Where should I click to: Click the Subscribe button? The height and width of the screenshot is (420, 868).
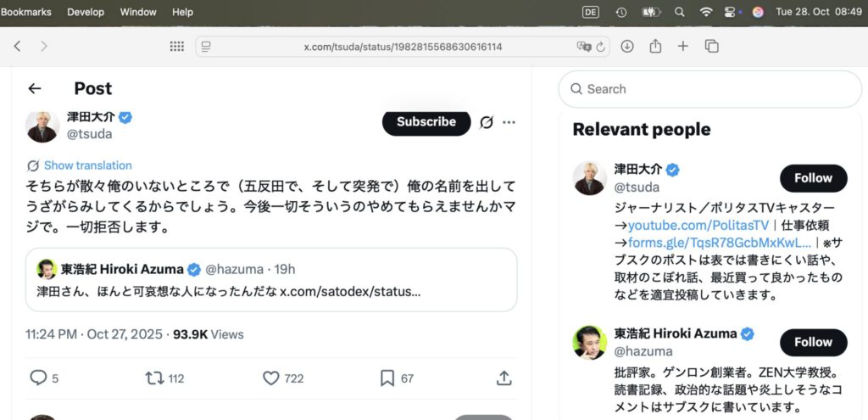click(x=426, y=121)
